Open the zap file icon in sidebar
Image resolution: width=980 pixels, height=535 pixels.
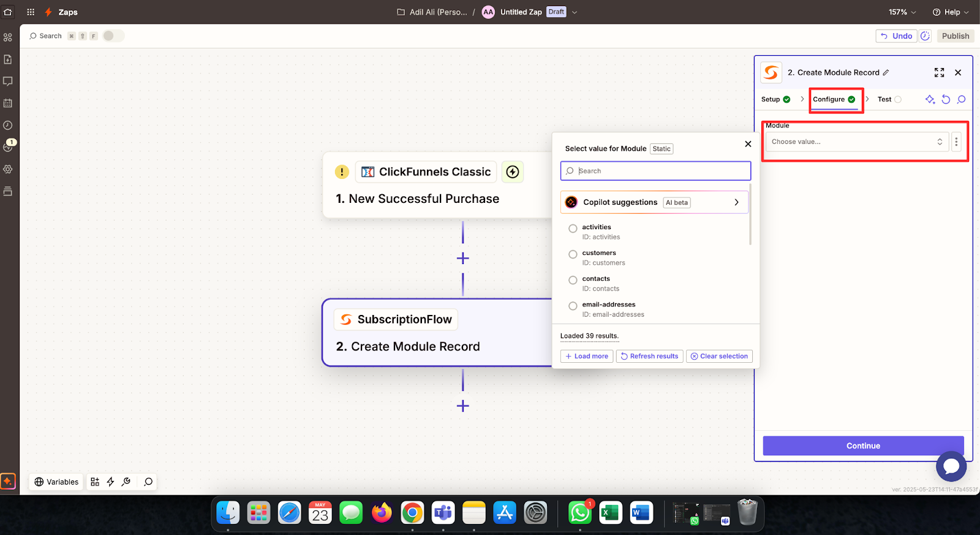[8, 59]
